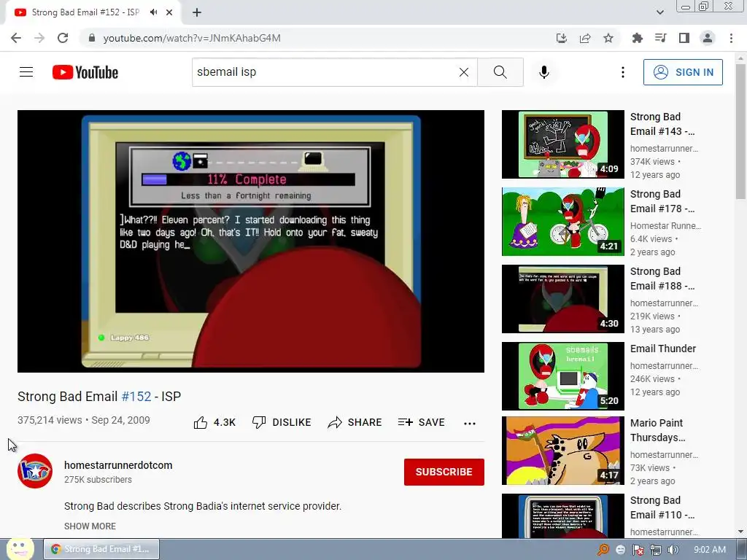Click the page vertical scrollbar thumb

pyautogui.click(x=741, y=132)
